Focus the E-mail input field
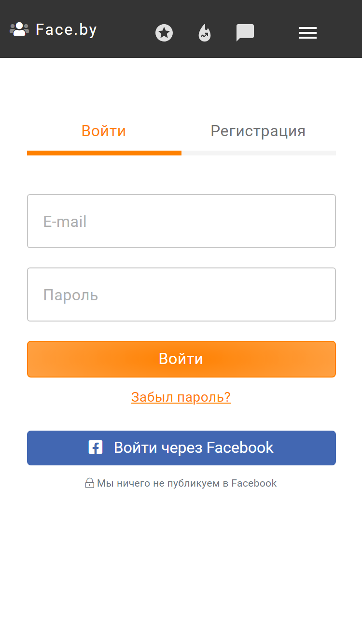362x644 pixels. [x=181, y=221]
